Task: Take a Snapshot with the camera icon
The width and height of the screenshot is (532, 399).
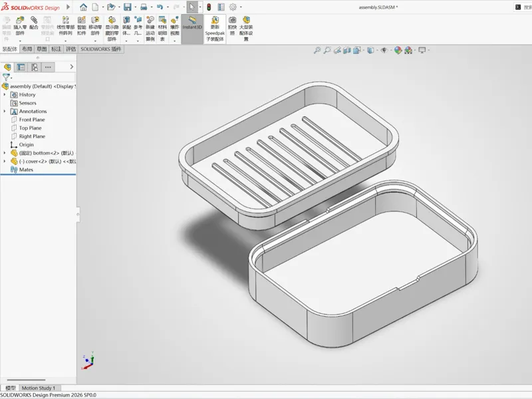Action: (232, 26)
